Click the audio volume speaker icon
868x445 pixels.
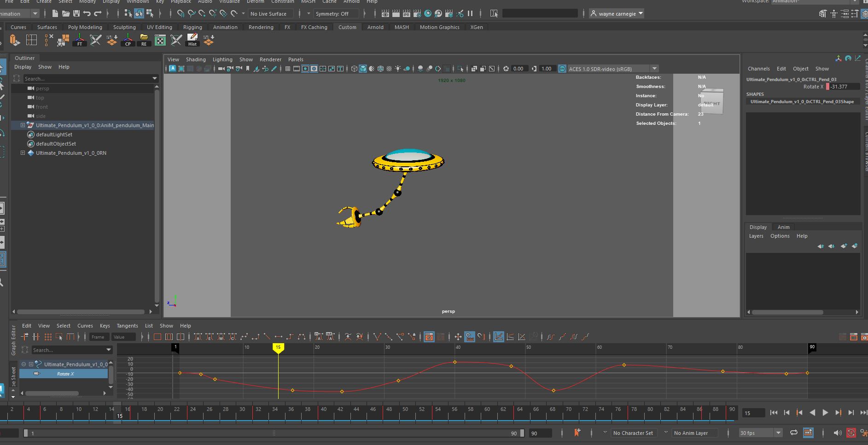pos(837,433)
